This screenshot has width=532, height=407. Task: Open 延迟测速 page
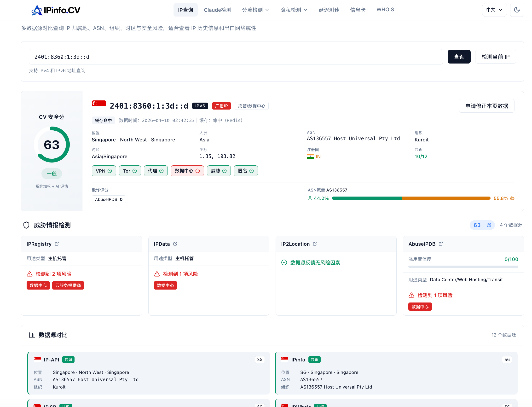(x=329, y=10)
